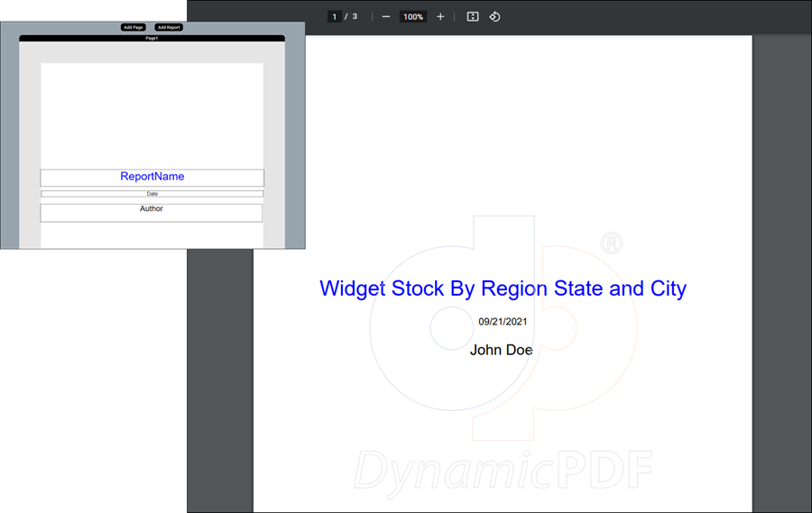Select the Date field in designer
812x513 pixels.
(152, 194)
